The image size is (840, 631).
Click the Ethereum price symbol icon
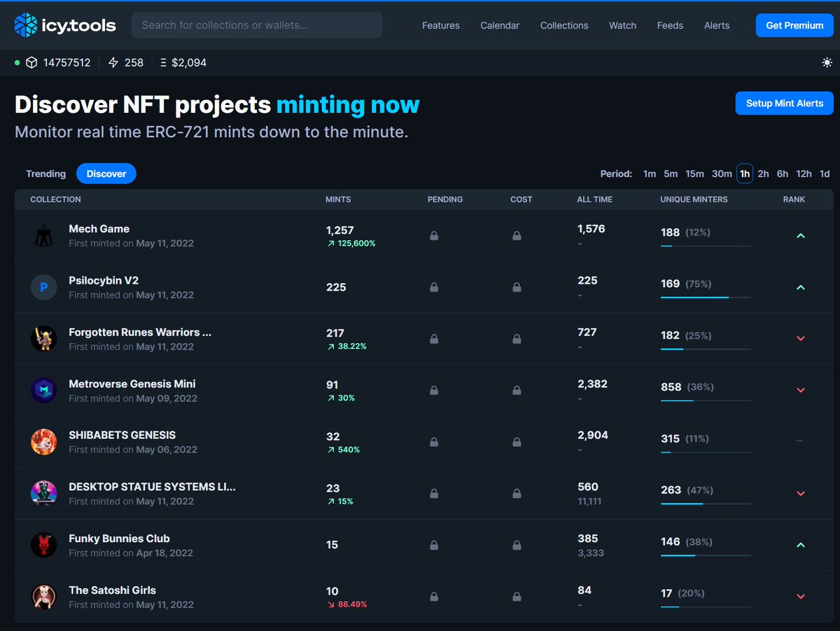(x=164, y=62)
